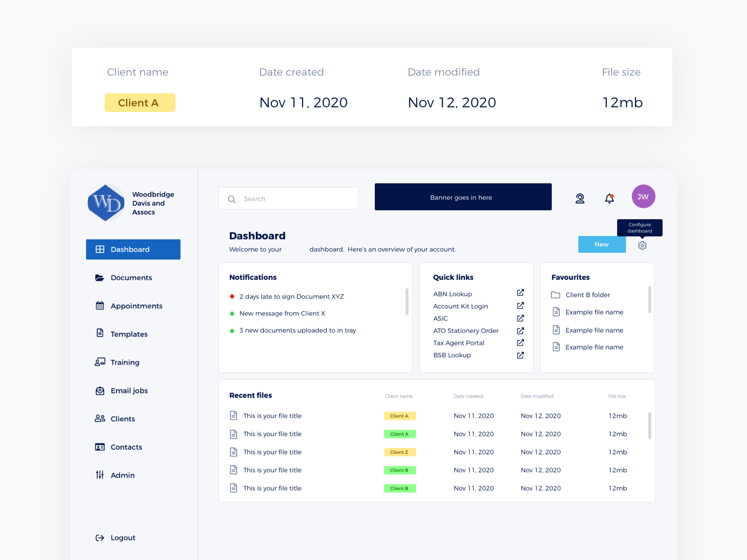Switch to the Dashboard tab

(x=129, y=249)
